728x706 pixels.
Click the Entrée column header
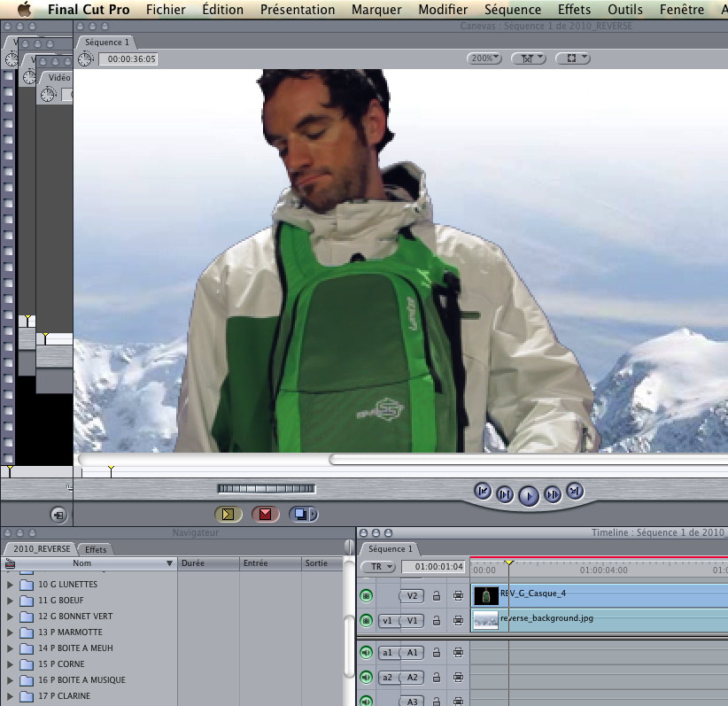tap(270, 563)
